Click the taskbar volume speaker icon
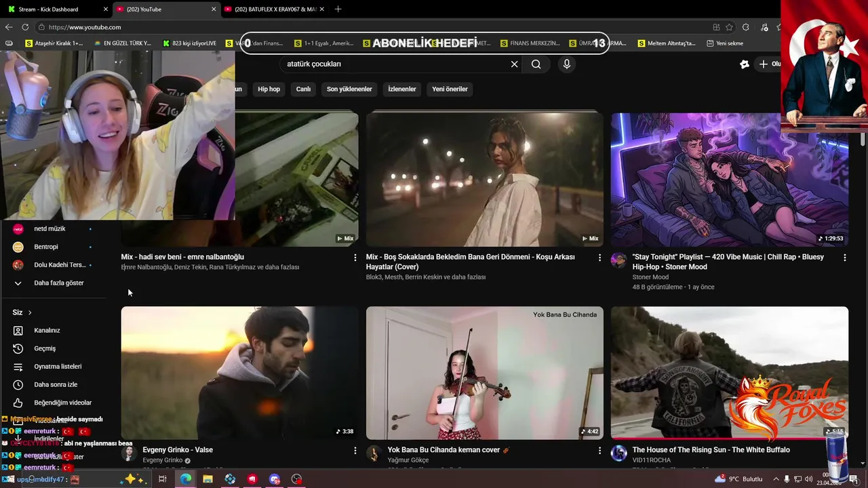Image resolution: width=868 pixels, height=488 pixels. (x=808, y=479)
